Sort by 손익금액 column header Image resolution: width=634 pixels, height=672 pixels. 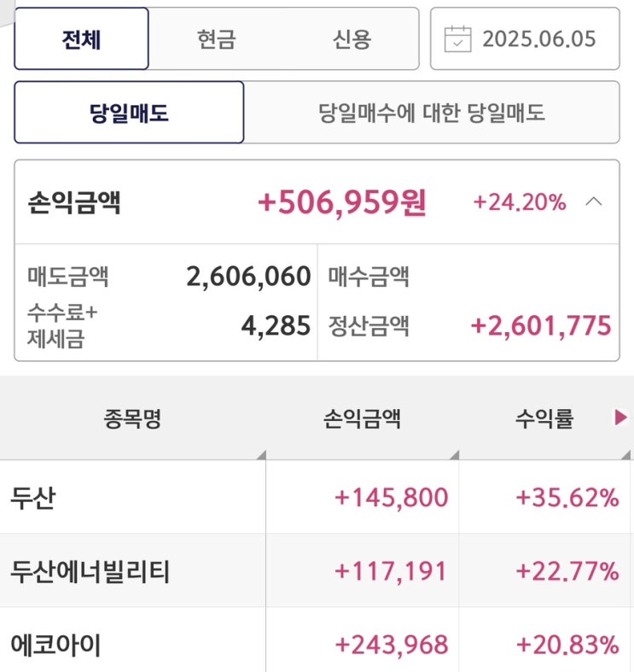pos(362,418)
